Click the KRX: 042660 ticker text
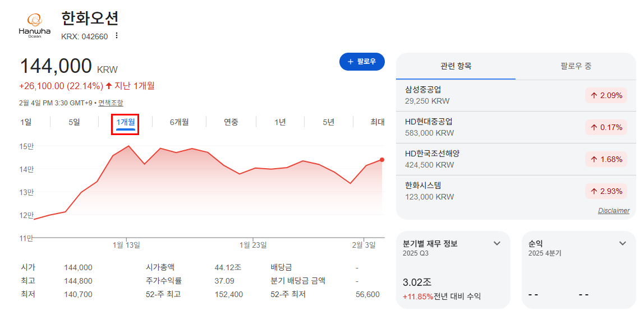This screenshot has height=315, width=644. coord(85,36)
